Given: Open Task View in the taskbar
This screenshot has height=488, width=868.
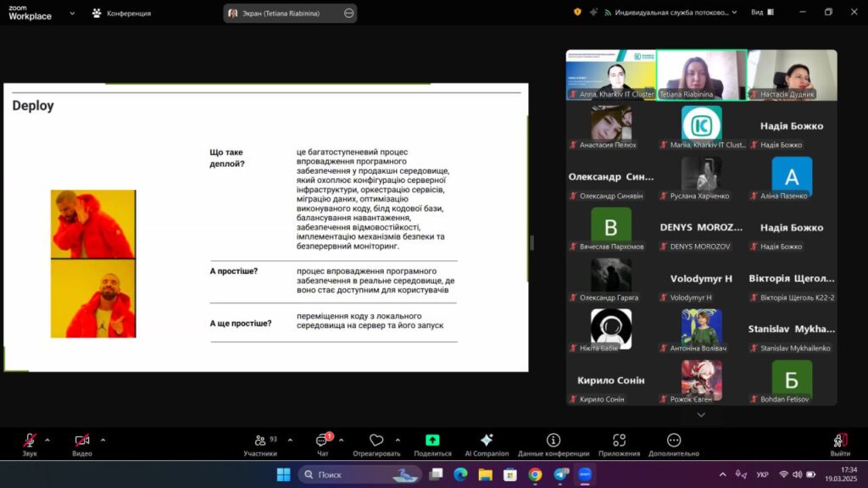Looking at the screenshot, I should 437,474.
